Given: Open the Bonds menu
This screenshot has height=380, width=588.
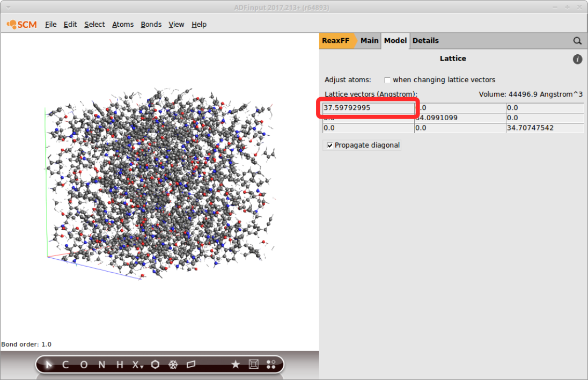Looking at the screenshot, I should pyautogui.click(x=151, y=25).
